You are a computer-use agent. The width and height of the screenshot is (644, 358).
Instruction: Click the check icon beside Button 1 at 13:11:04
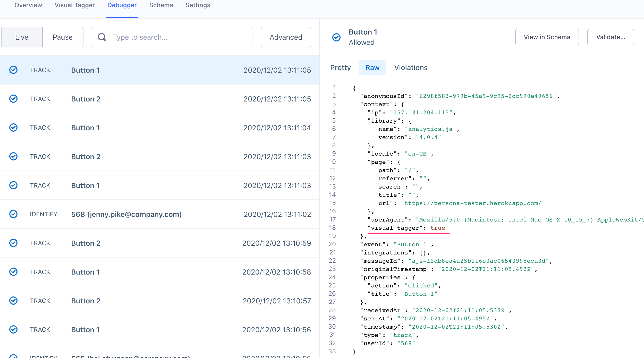pyautogui.click(x=13, y=127)
